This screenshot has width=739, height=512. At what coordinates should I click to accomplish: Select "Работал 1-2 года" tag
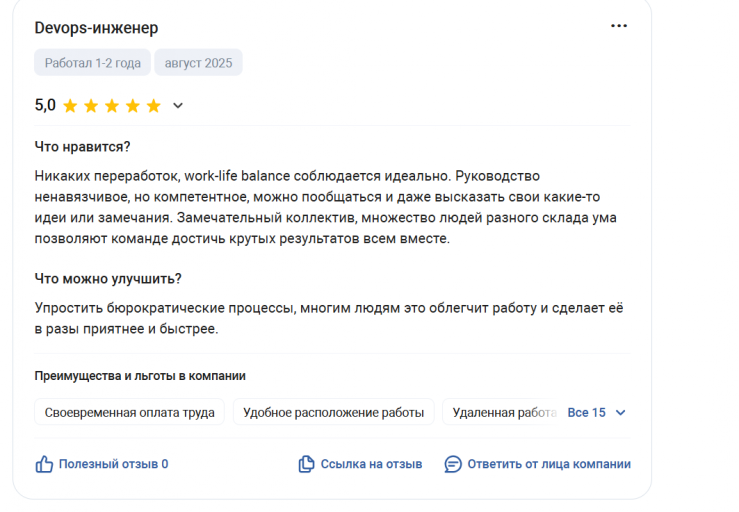[92, 62]
